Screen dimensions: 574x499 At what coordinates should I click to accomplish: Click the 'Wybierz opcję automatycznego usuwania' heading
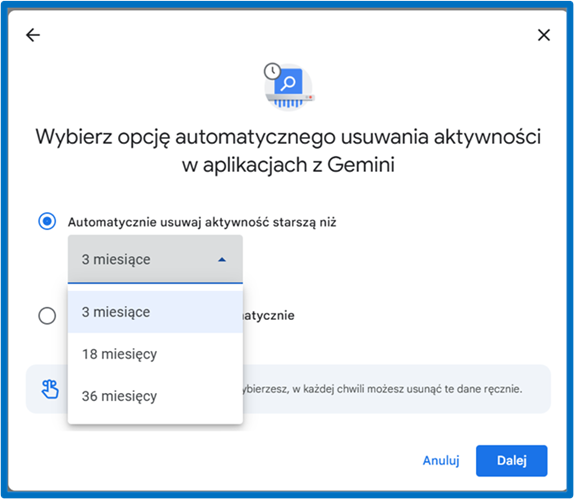(x=288, y=138)
